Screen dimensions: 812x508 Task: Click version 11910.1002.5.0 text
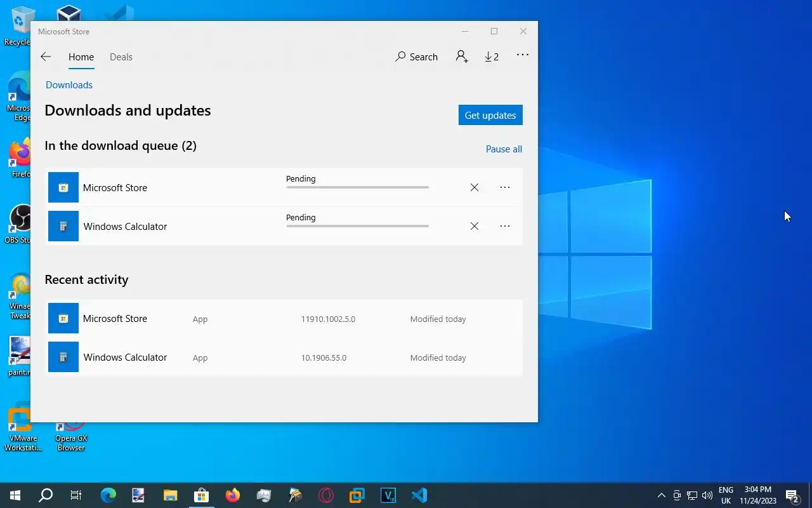[x=328, y=319]
